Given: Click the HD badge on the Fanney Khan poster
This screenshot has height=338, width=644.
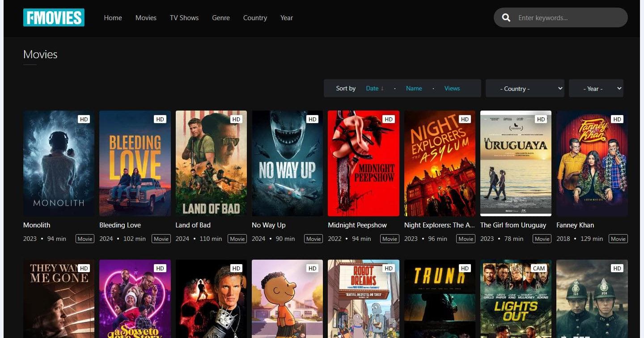Looking at the screenshot, I should point(617,119).
